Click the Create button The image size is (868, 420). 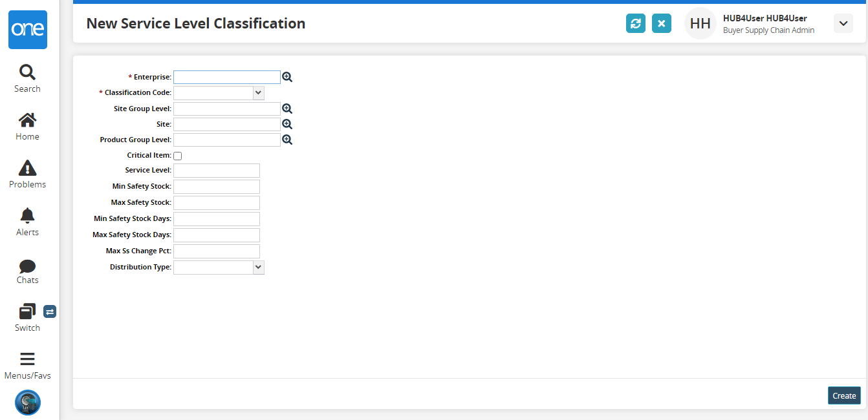pos(844,395)
